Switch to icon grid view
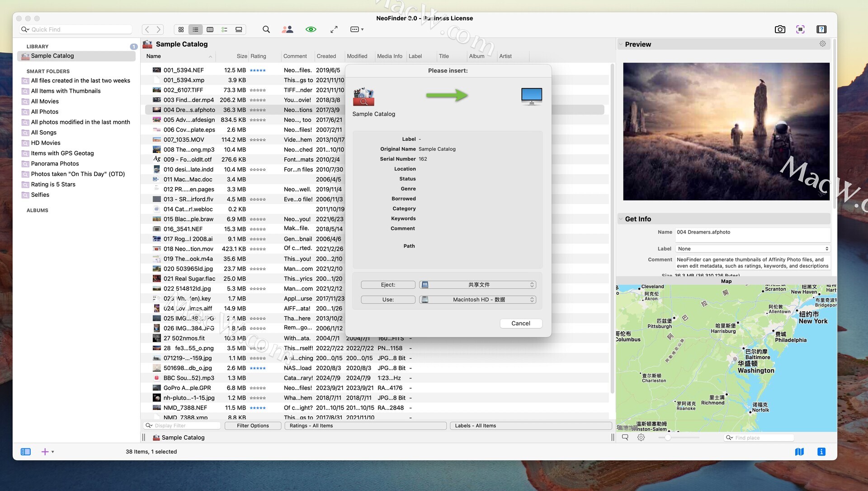Image resolution: width=868 pixels, height=491 pixels. 181,29
